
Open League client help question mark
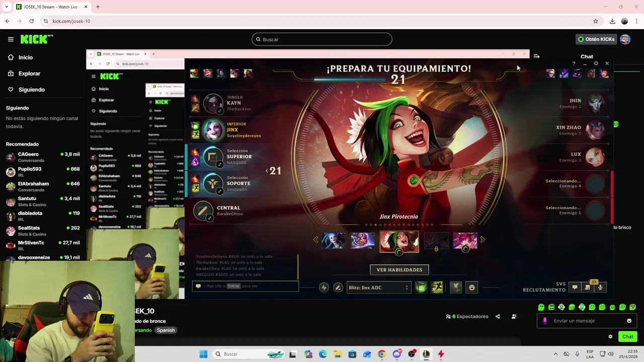[x=574, y=64]
